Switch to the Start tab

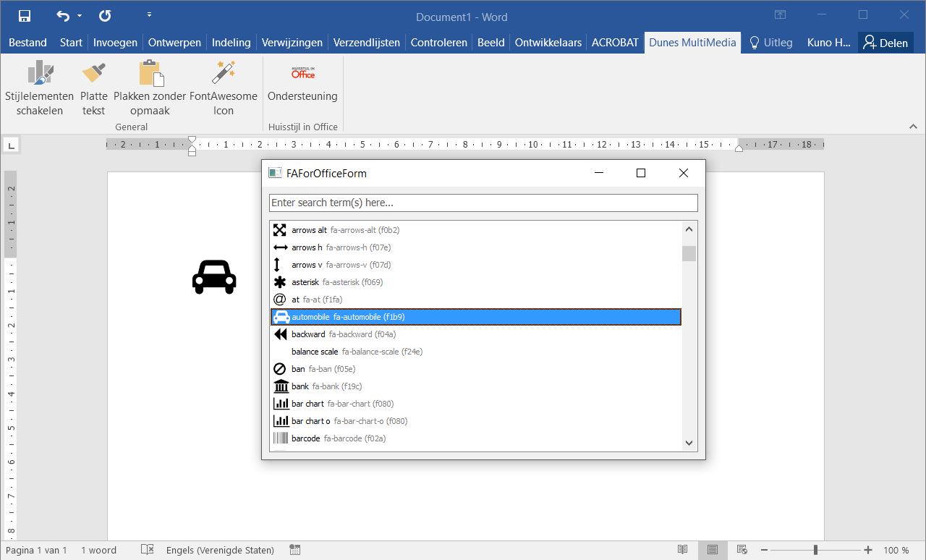point(71,43)
